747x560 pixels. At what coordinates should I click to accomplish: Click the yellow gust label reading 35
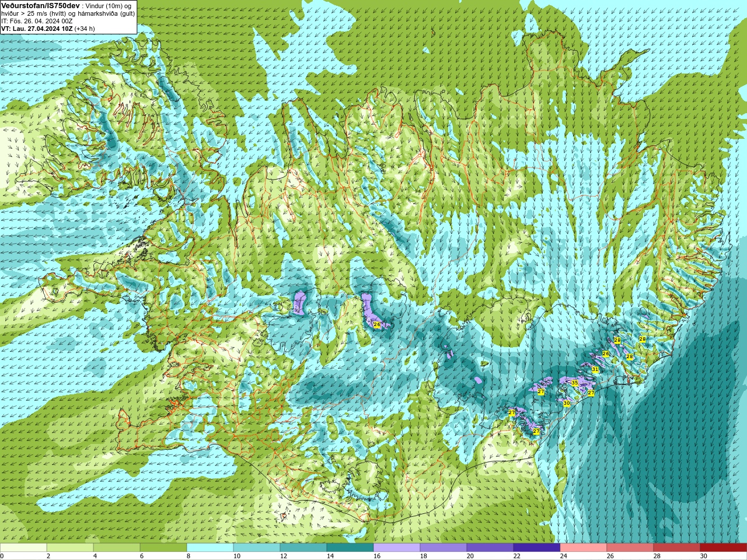[574, 383]
